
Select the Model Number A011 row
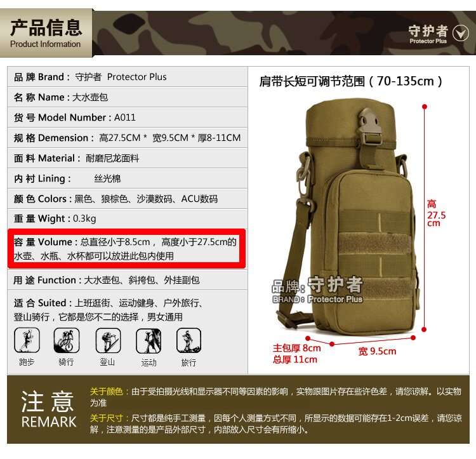coord(128,117)
